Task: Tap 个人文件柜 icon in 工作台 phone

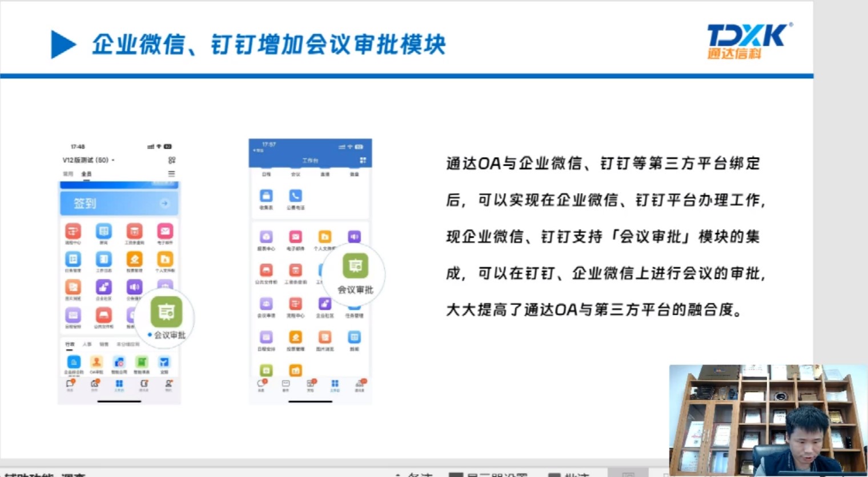Action: coord(324,237)
